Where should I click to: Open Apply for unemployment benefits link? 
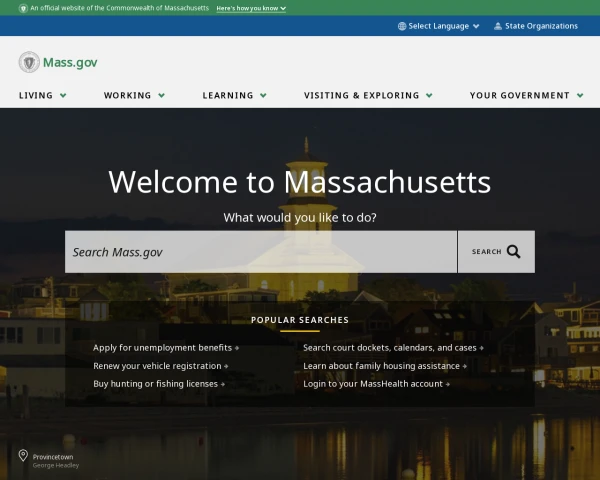tap(166, 348)
